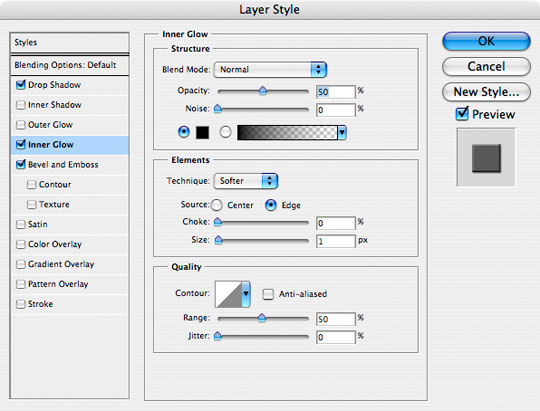Click the layer style preview thumbnail
Screen dimensions: 540x411
(x=486, y=157)
